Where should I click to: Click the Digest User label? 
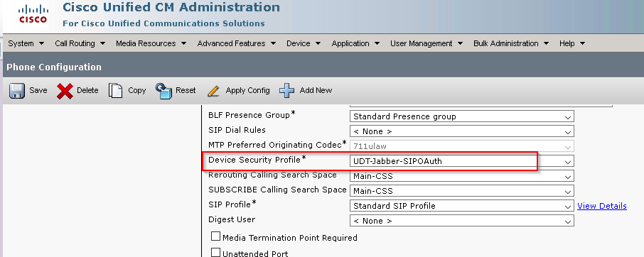pos(232,219)
